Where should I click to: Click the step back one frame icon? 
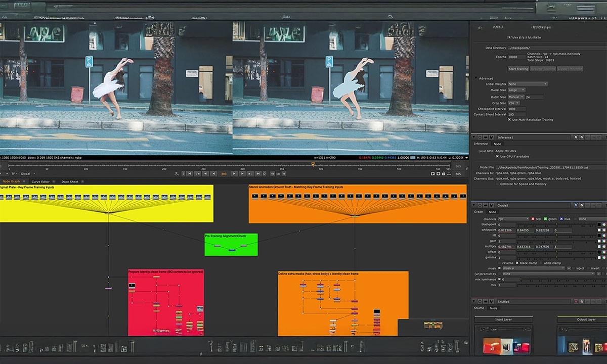pos(214,174)
